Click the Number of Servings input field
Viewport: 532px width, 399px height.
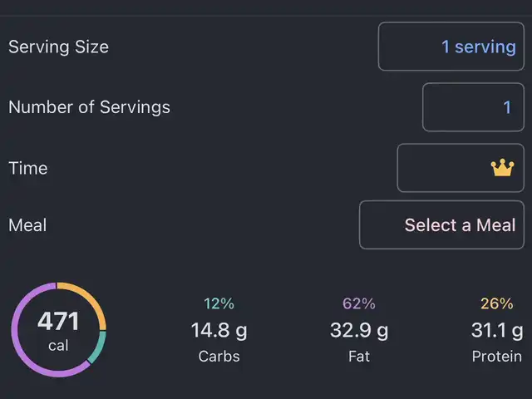(472, 107)
